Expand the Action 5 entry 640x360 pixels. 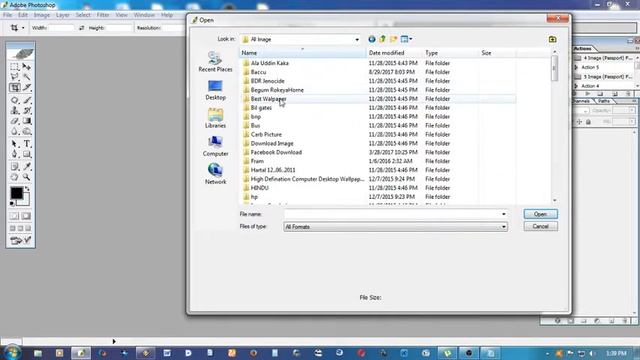point(576,67)
